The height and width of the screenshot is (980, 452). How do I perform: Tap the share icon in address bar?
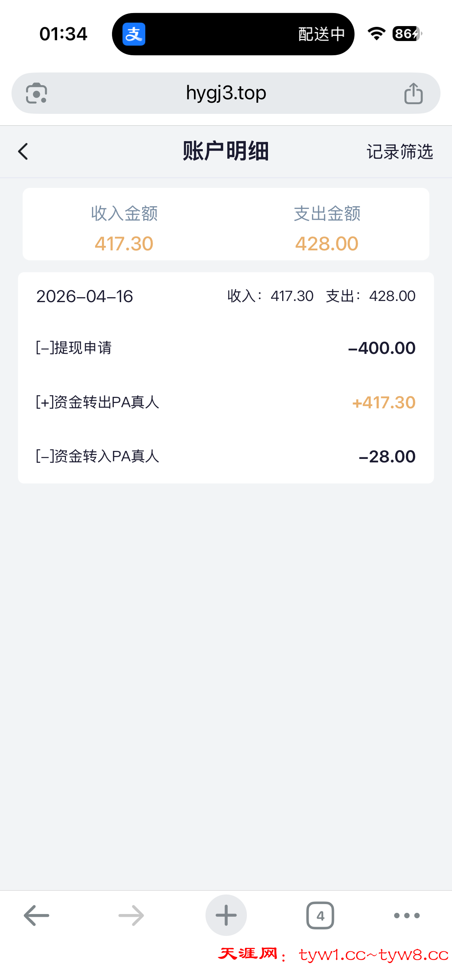pyautogui.click(x=413, y=93)
